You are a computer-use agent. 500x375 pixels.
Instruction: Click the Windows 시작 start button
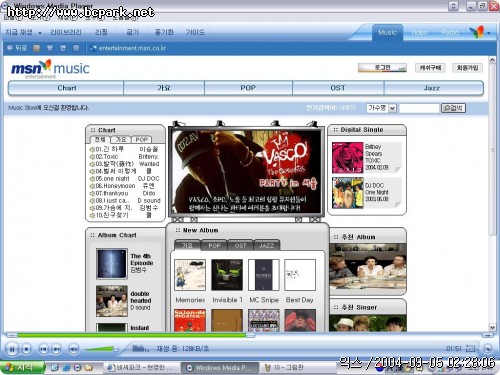point(22,368)
